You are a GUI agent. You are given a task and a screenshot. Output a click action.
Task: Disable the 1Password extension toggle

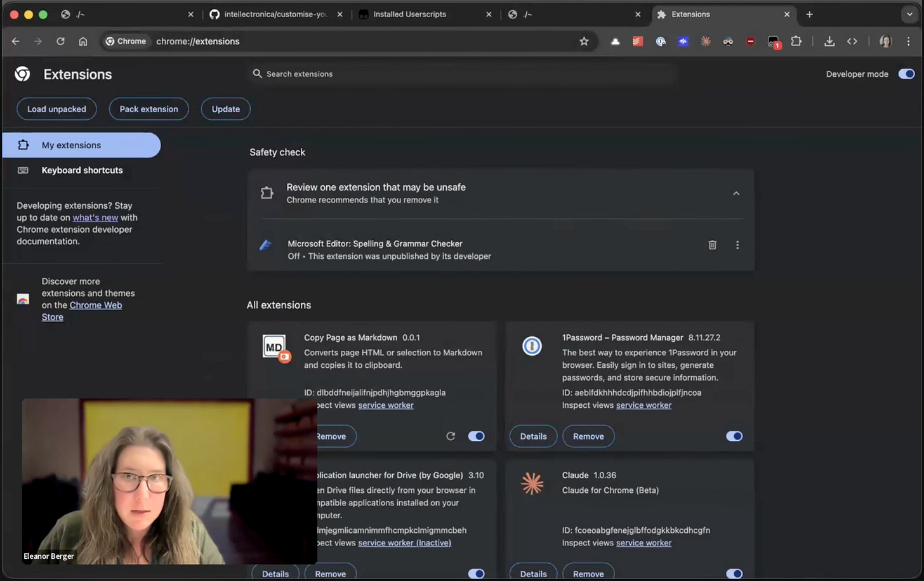click(x=734, y=436)
